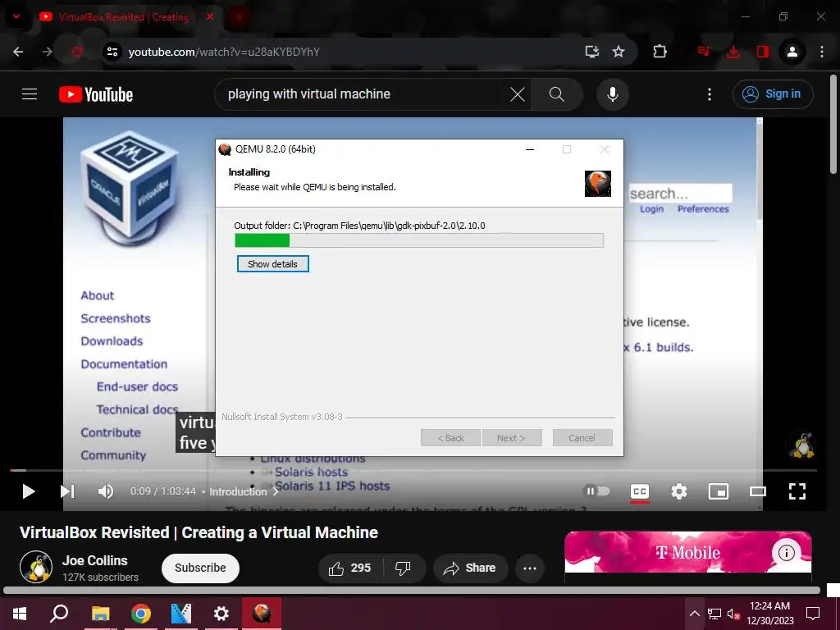Open Joe Collins channel avatar
This screenshot has width=840, height=630.
[36, 567]
